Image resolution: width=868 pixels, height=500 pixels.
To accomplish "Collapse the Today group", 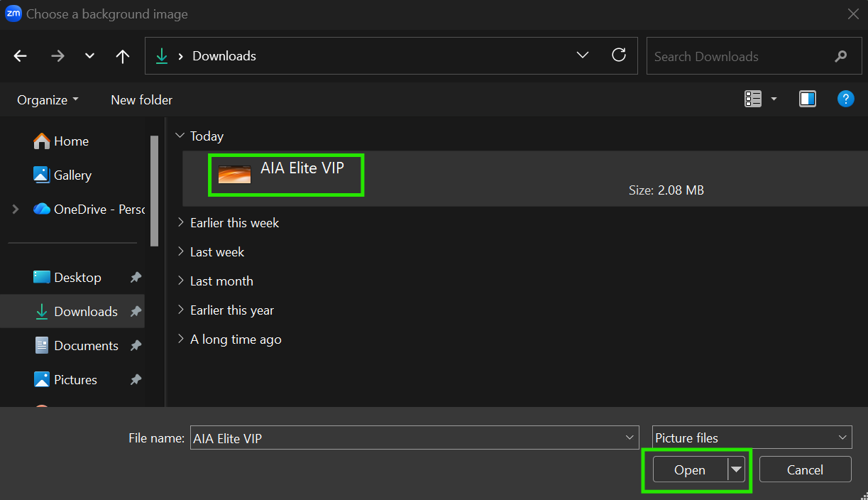I will pos(180,136).
